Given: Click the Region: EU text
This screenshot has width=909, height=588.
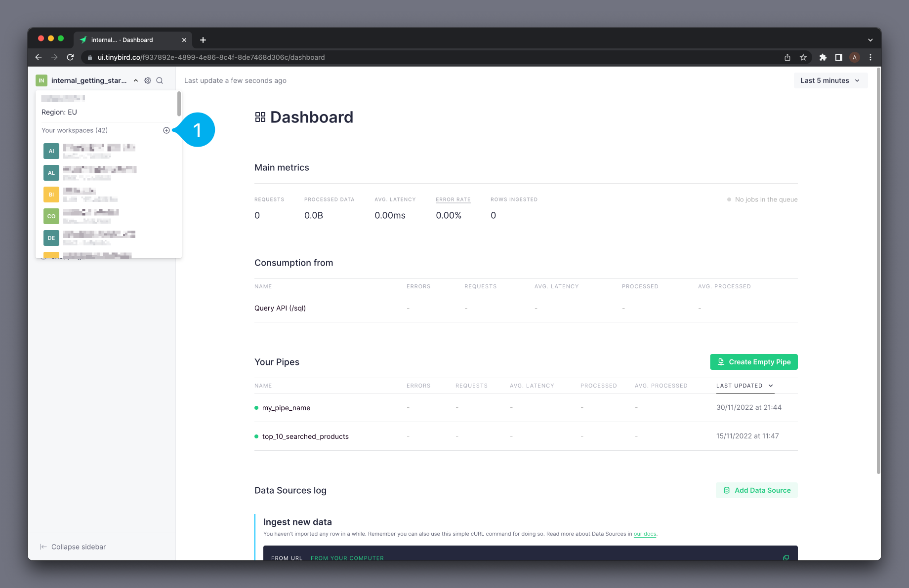Looking at the screenshot, I should [x=59, y=112].
